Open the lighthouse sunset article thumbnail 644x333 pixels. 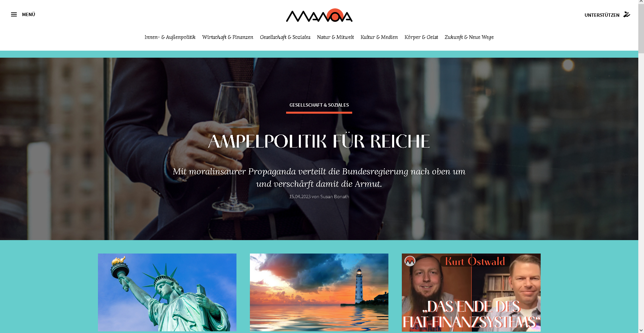pyautogui.click(x=319, y=292)
